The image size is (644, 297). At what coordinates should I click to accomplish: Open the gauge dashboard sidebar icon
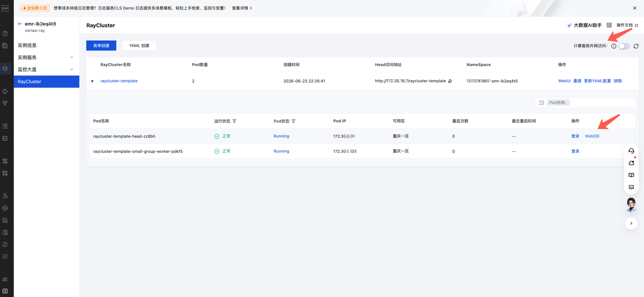(x=5, y=33)
